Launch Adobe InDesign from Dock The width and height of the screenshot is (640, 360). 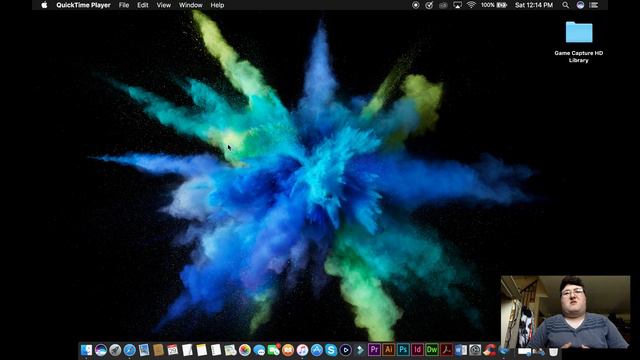click(418, 350)
